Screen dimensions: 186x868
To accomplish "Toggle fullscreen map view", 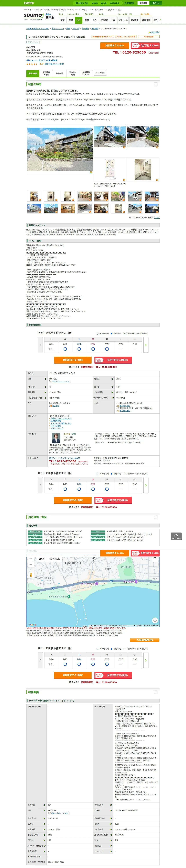I will (x=155, y=559).
